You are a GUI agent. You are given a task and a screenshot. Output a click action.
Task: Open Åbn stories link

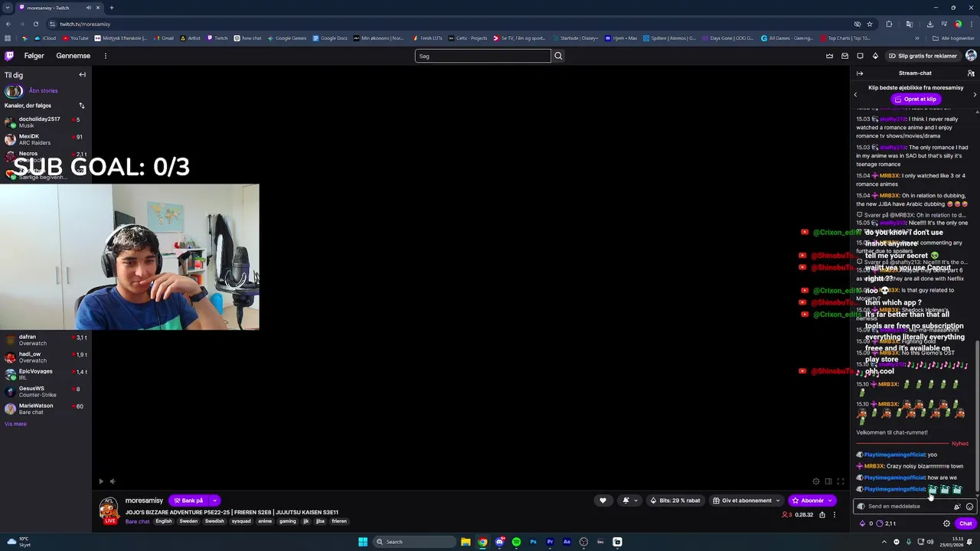43,91
